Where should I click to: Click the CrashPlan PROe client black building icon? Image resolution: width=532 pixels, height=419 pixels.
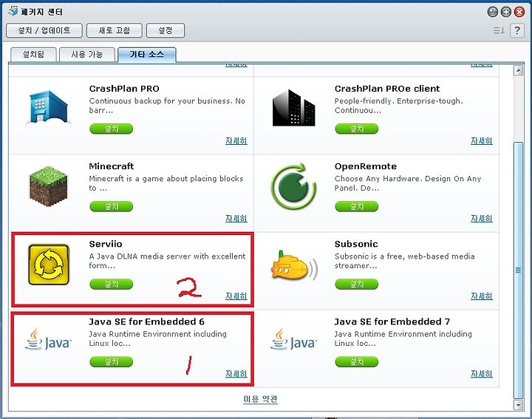(294, 108)
